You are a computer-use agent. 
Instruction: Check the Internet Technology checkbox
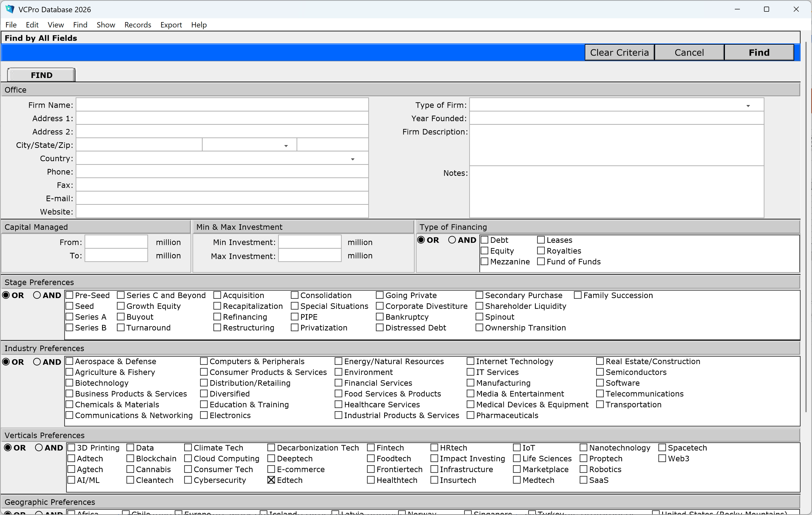pyautogui.click(x=470, y=361)
